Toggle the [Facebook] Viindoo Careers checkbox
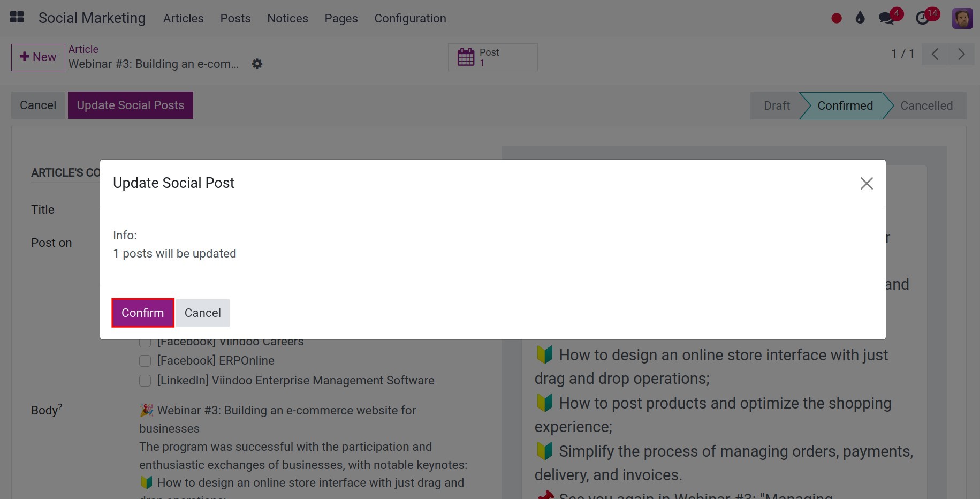 [x=145, y=343]
